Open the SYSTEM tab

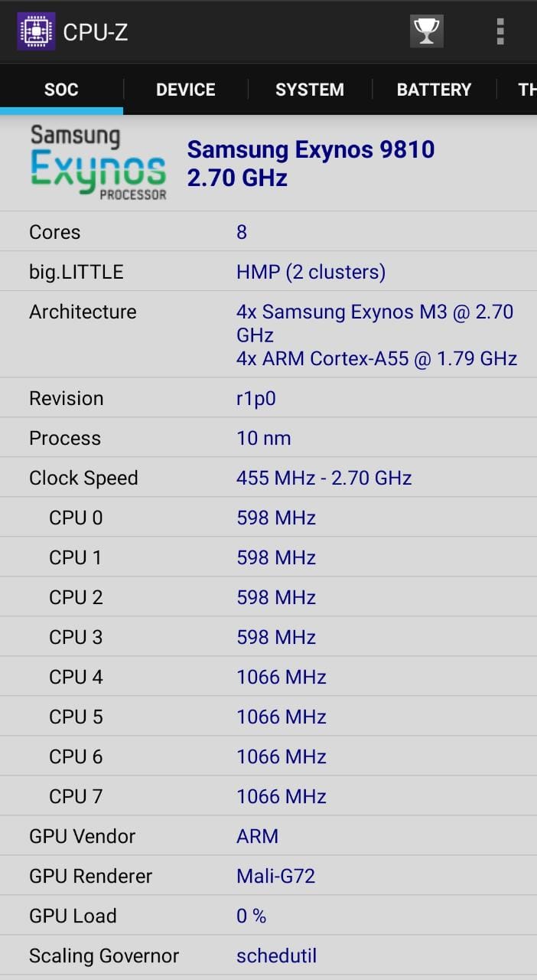click(309, 90)
